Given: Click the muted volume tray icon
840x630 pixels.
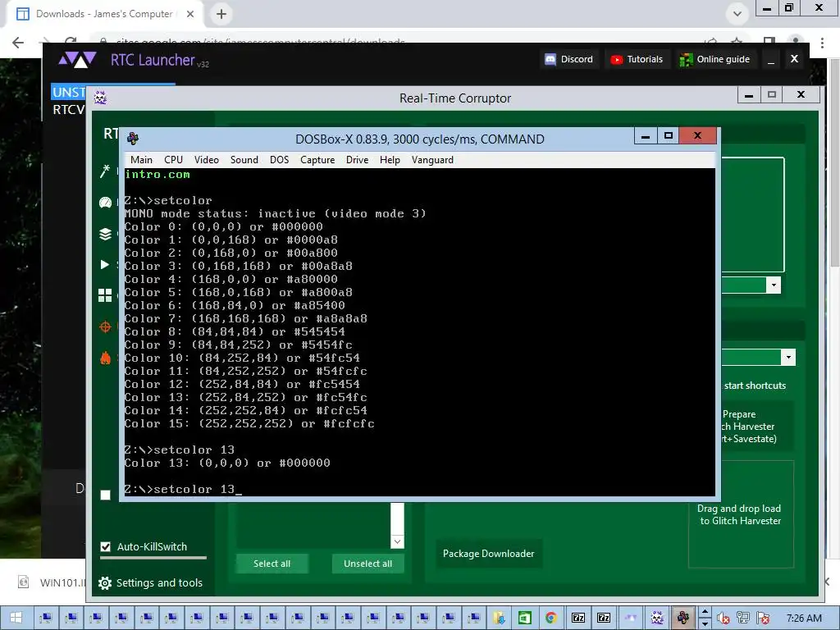Looking at the screenshot, I should pyautogui.click(x=724, y=619).
